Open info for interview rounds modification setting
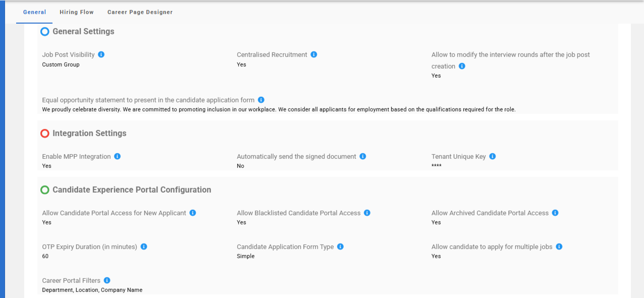 tap(462, 66)
